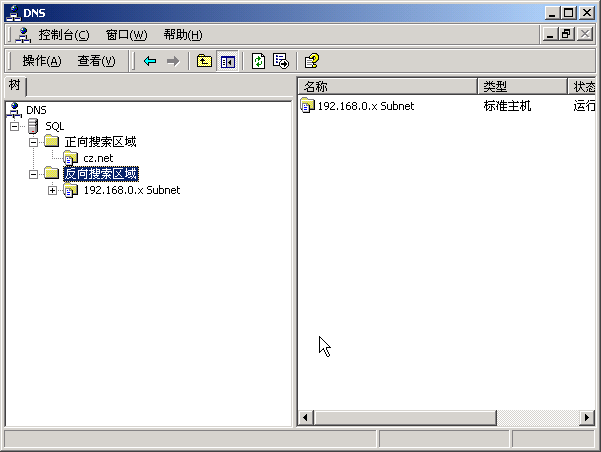This screenshot has height=452, width=601.
Task: Sort list by the 名称 column header
Action: 387,87
